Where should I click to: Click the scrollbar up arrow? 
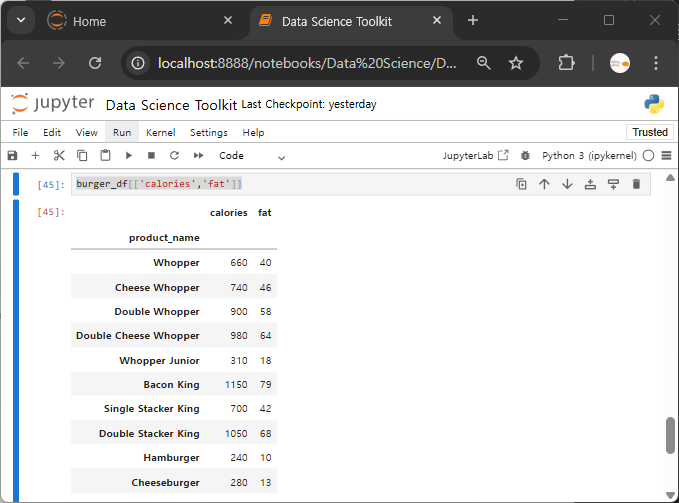[x=670, y=178]
